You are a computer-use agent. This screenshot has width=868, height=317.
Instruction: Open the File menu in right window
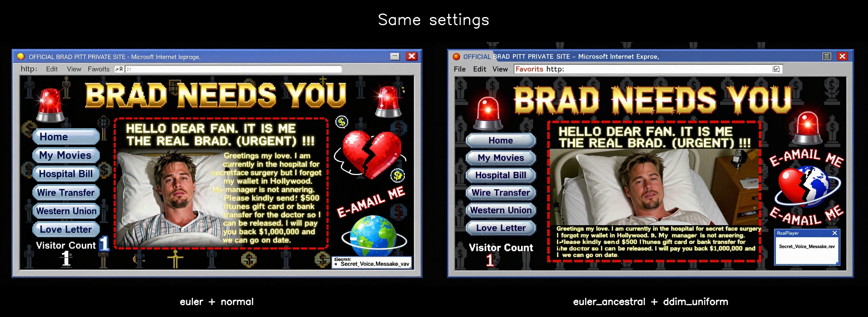pyautogui.click(x=460, y=69)
